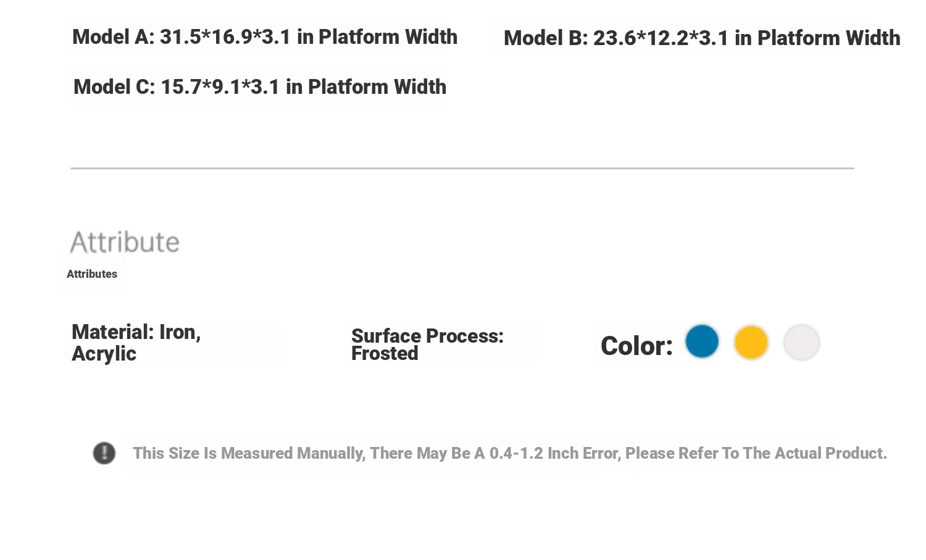Click the 31.5*16.9*3.1 dimensions

point(225,37)
